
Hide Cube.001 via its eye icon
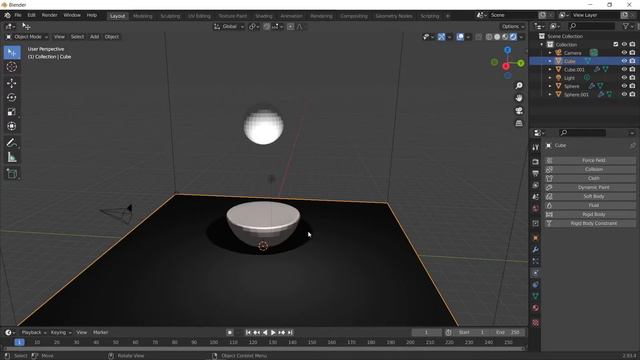(624, 69)
